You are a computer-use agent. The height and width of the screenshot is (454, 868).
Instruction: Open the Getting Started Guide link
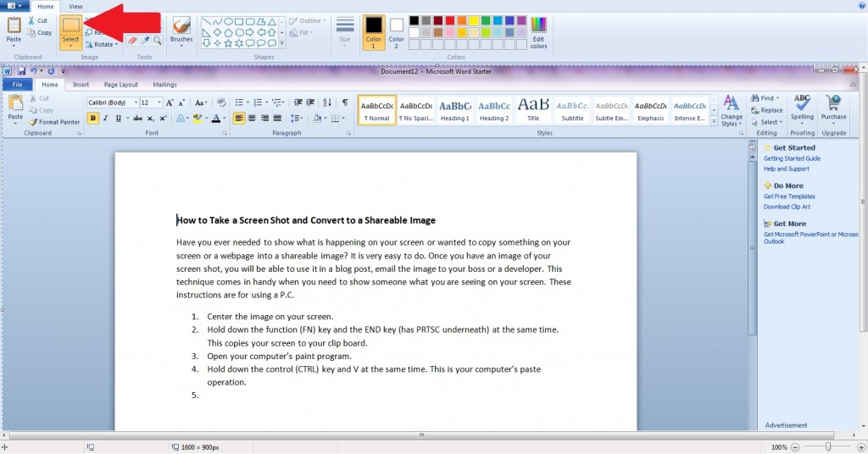coord(792,158)
